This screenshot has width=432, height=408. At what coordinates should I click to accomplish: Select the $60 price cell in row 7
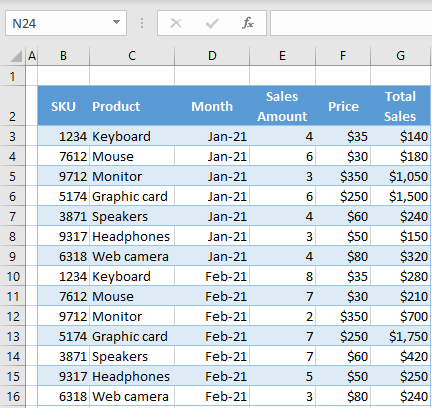click(343, 216)
